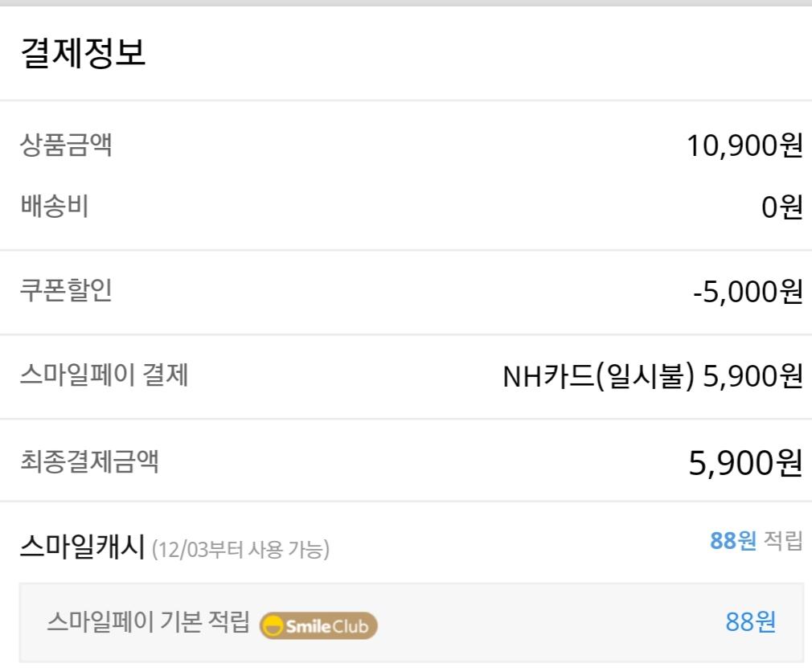
Task: Click the 88원 value in the gray box
Action: click(x=750, y=622)
